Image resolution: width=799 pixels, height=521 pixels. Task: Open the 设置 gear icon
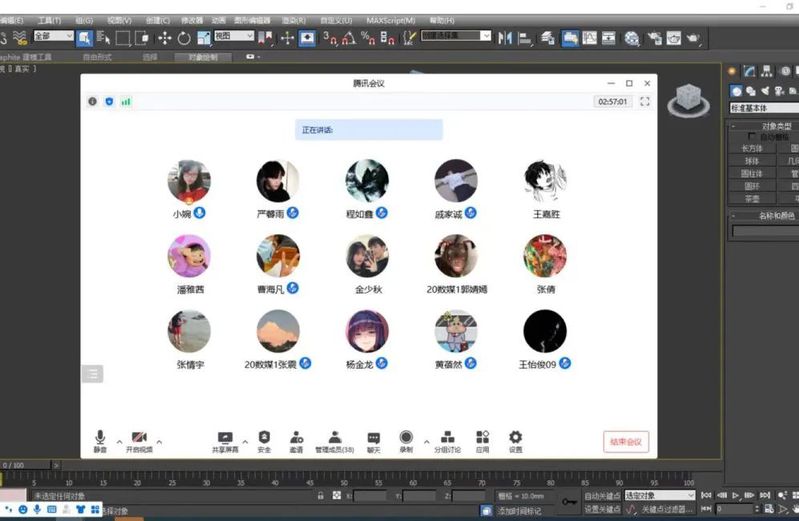click(515, 438)
